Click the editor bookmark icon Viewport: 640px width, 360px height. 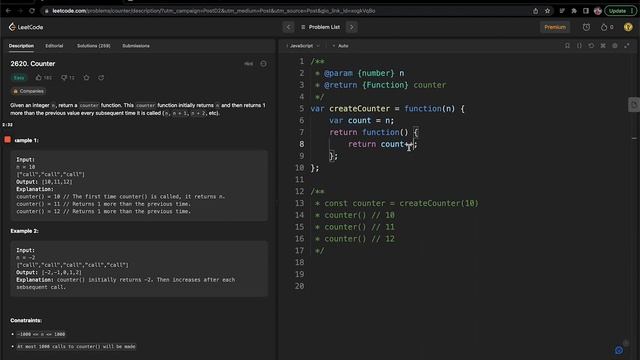click(567, 46)
